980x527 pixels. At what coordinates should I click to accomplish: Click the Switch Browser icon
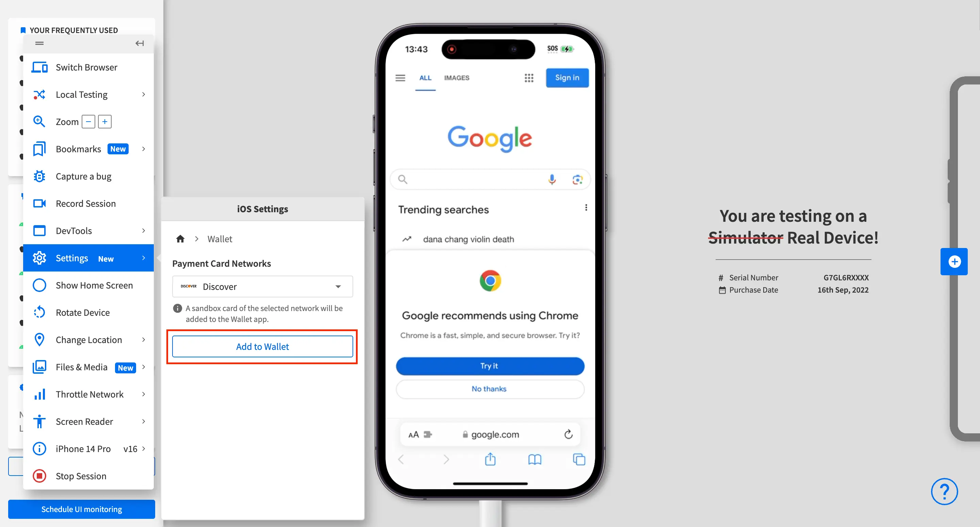click(x=40, y=67)
